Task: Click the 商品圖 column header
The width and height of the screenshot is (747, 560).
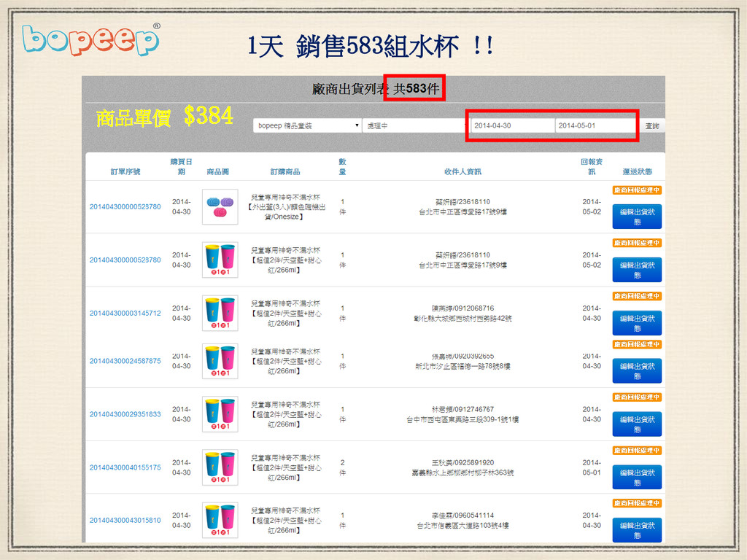Action: coord(217,171)
